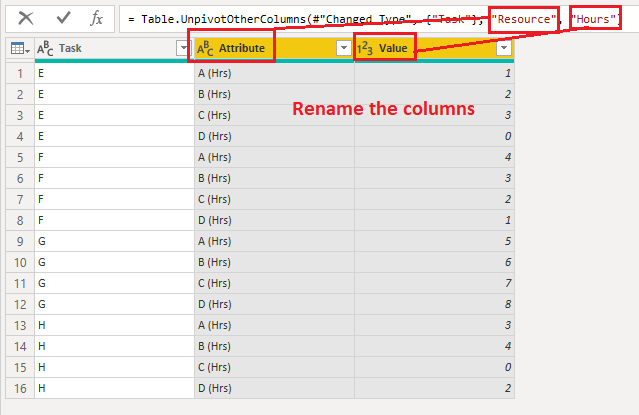The image size is (639, 415).
Task: Click Task cell G in row 12
Action: click(x=115, y=304)
